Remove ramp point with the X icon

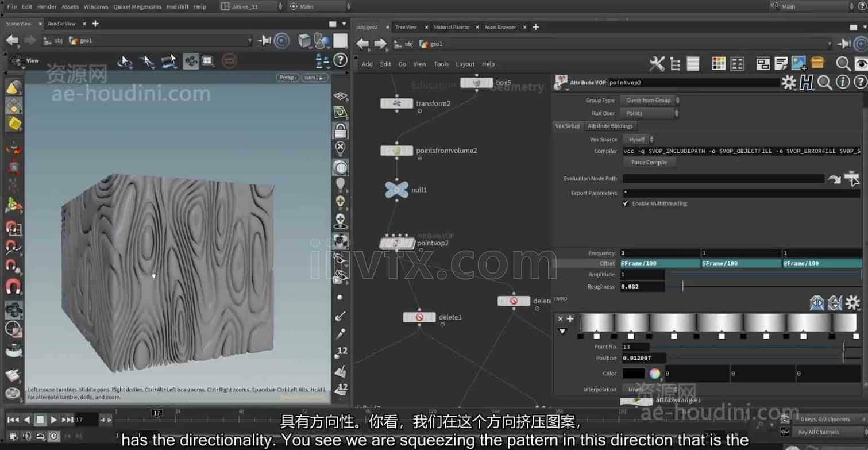click(x=561, y=318)
